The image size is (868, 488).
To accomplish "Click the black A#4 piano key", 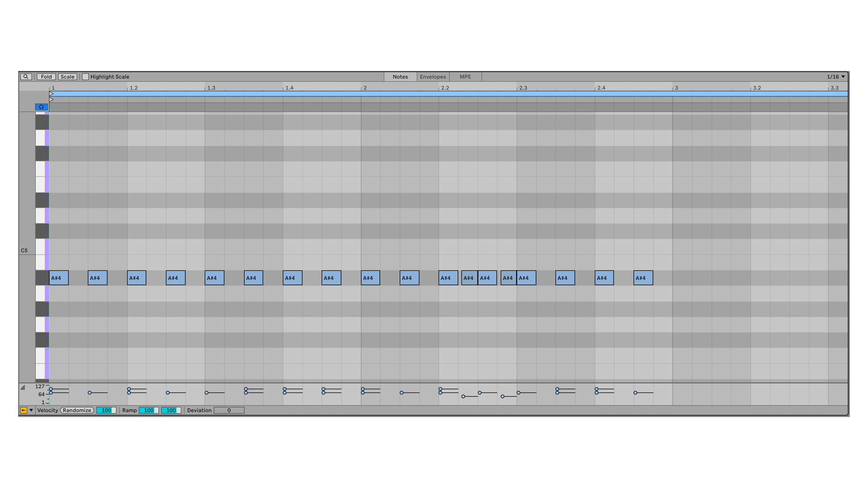I will (42, 278).
